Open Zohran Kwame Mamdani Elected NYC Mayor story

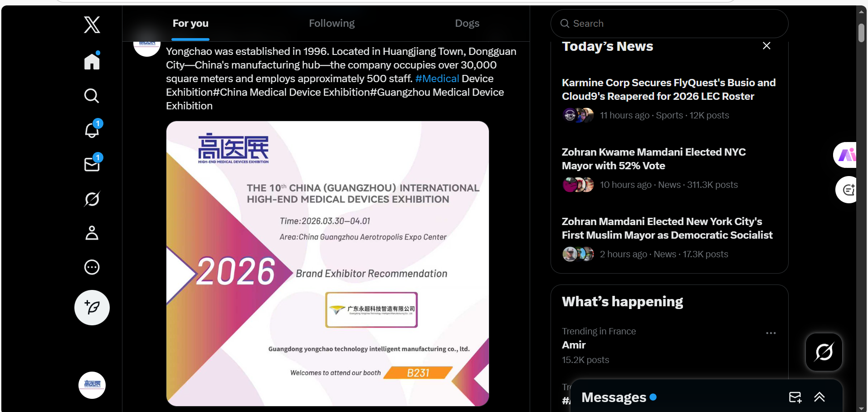coord(654,159)
